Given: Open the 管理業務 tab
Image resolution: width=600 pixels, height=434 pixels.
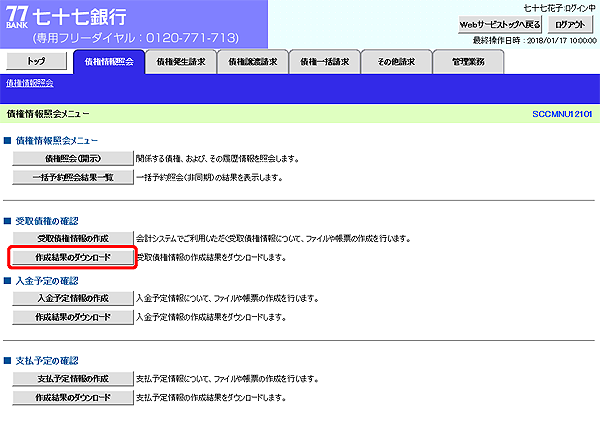Looking at the screenshot, I should point(468,62).
